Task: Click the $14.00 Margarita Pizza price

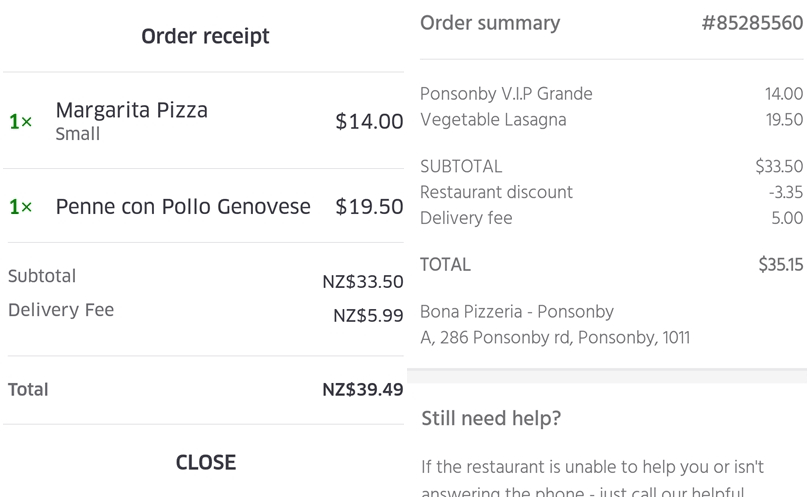Action: [369, 122]
